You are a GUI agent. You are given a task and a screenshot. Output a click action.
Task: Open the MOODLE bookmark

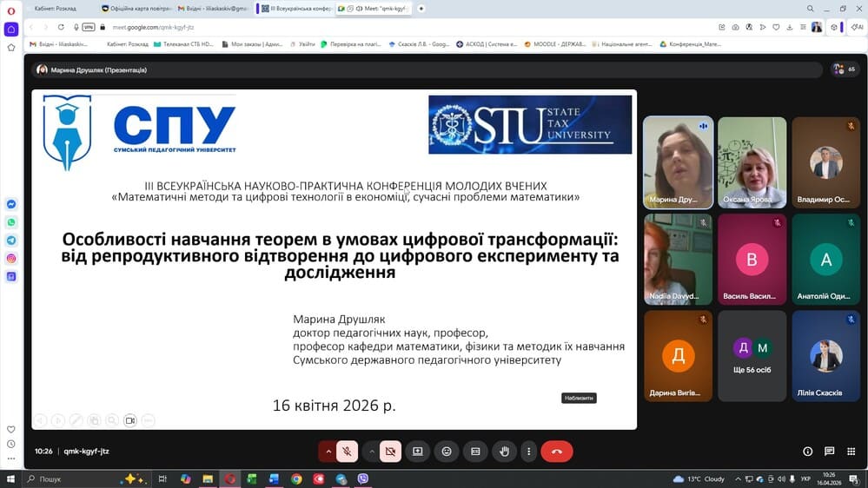(x=559, y=43)
